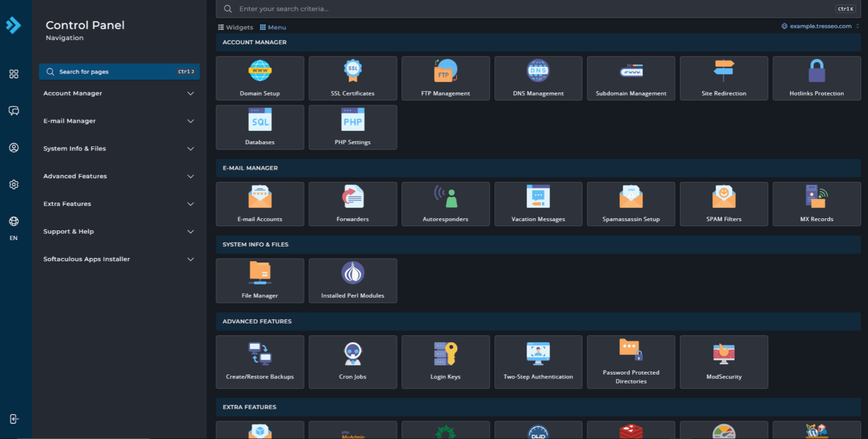Open Login Keys tile

coord(446,362)
